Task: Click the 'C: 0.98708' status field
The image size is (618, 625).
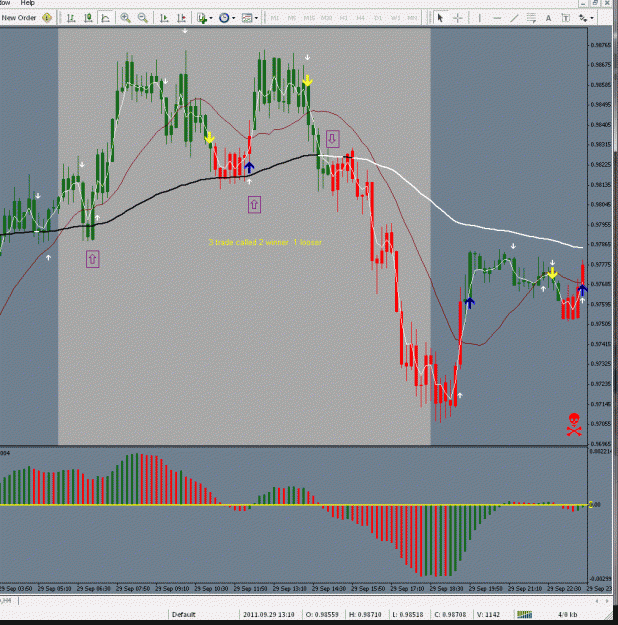Action: [450, 614]
